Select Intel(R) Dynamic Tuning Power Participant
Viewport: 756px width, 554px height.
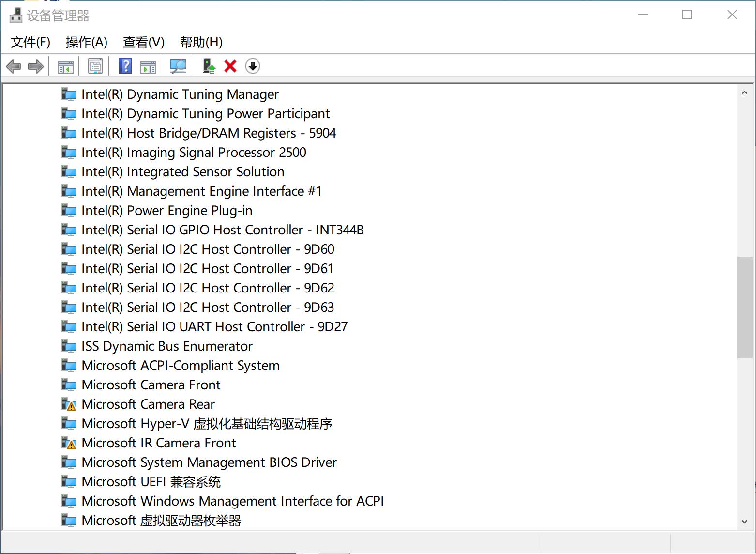pyautogui.click(x=206, y=113)
